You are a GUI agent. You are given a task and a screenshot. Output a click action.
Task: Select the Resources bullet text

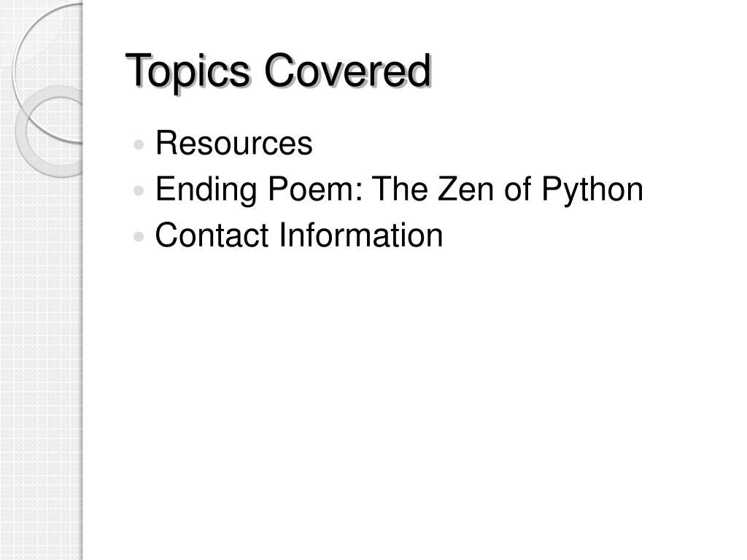click(233, 142)
